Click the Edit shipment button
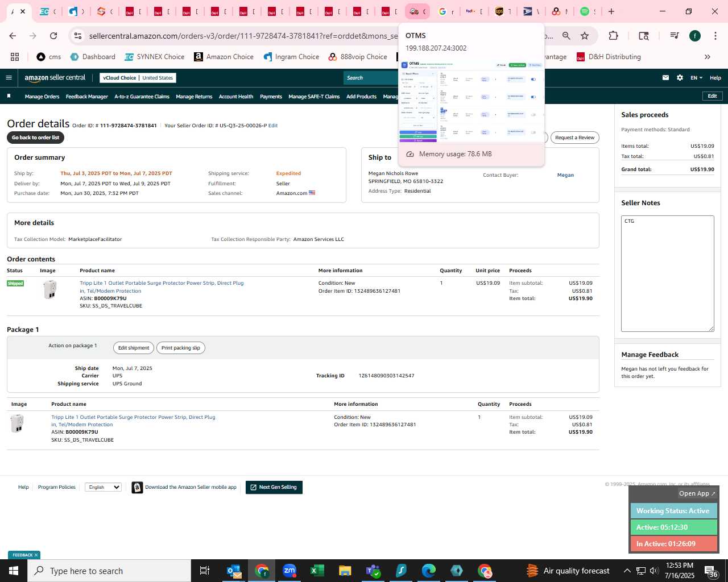The width and height of the screenshot is (728, 582). tap(134, 348)
